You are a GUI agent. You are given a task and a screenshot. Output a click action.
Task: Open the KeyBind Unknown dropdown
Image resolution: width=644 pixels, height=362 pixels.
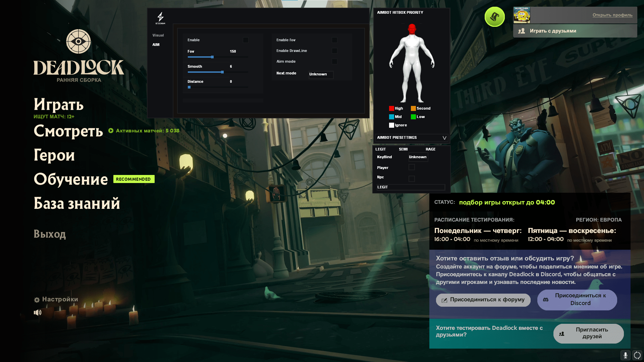point(418,157)
